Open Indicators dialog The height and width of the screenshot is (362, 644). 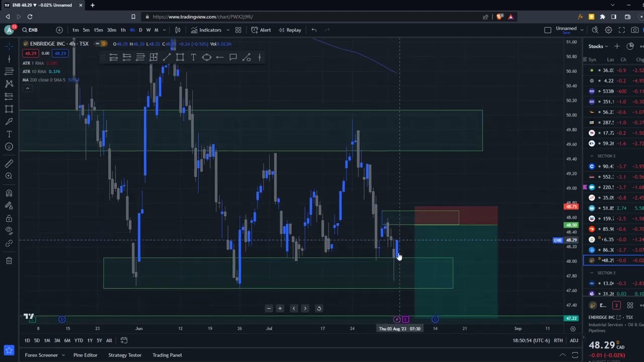(x=206, y=30)
